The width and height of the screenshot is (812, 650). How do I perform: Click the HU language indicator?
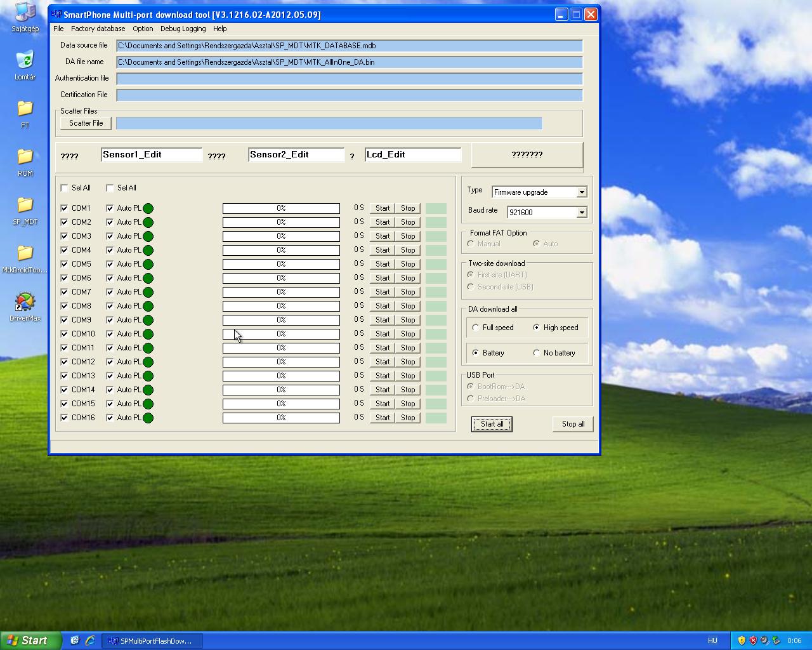(712, 640)
